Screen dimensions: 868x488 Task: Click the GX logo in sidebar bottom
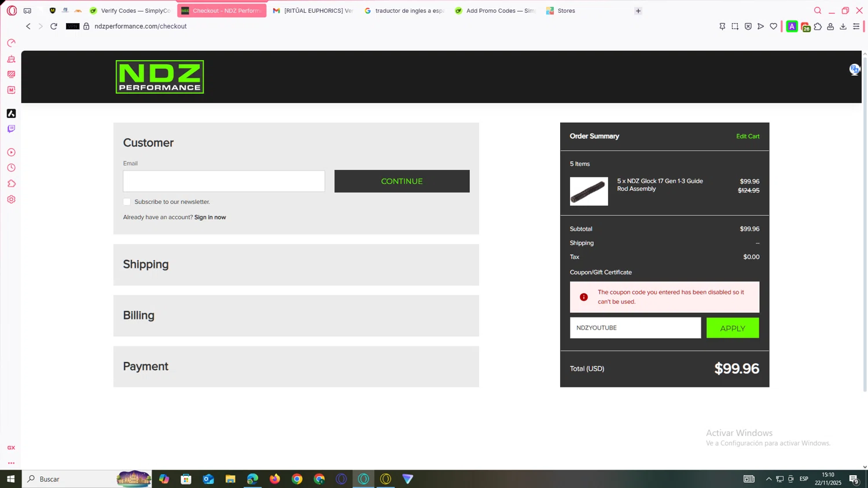coord(11,448)
